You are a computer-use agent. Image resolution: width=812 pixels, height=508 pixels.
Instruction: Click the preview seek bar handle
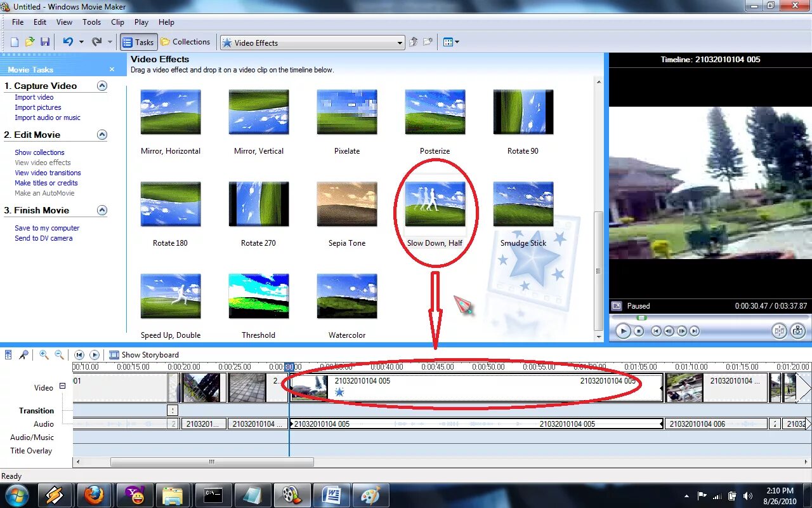[x=641, y=317]
